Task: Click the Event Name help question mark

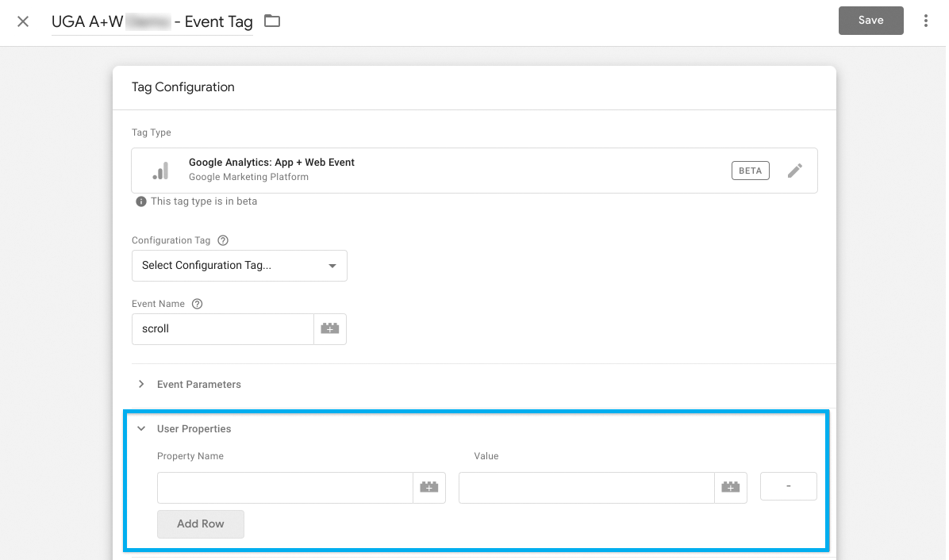Action: (x=198, y=304)
